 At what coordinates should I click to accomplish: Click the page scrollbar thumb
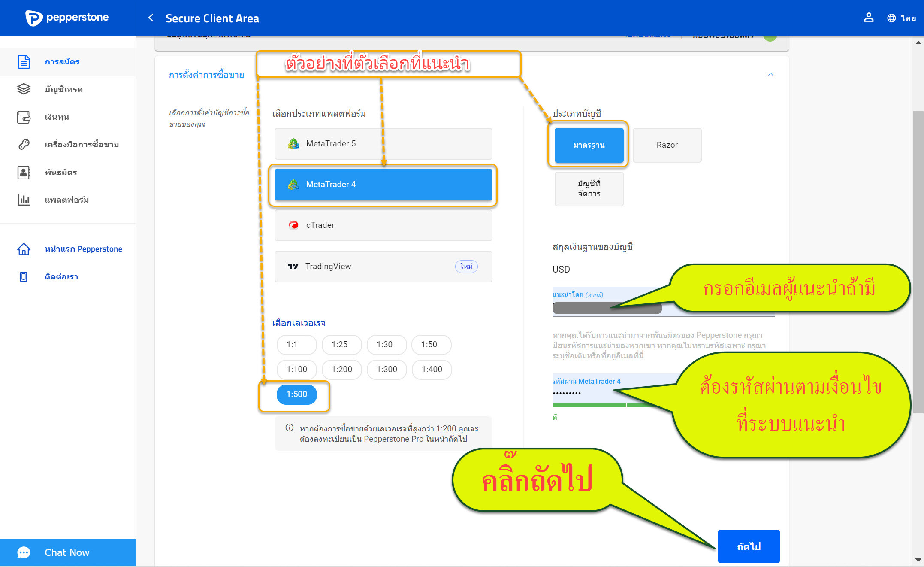[x=918, y=262]
